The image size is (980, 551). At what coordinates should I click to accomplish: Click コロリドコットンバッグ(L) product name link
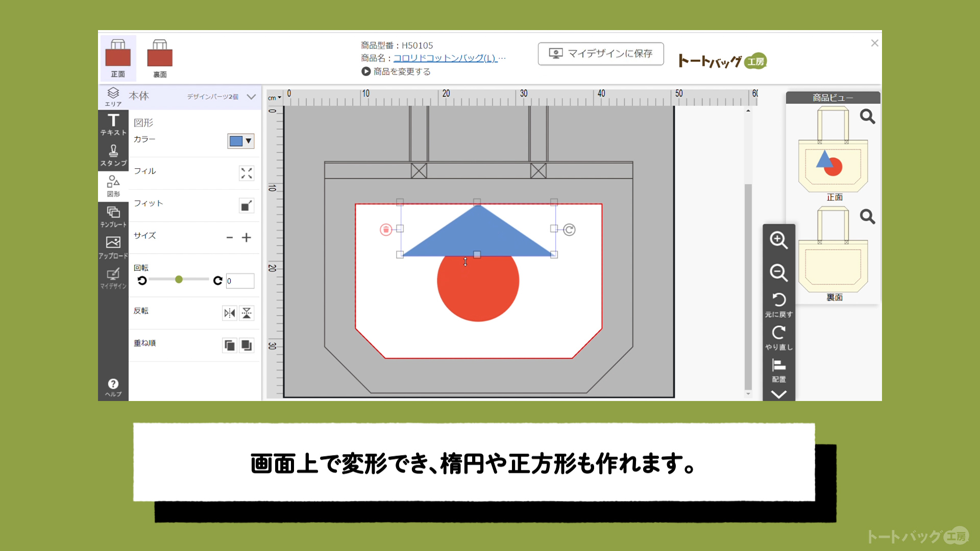point(445,58)
